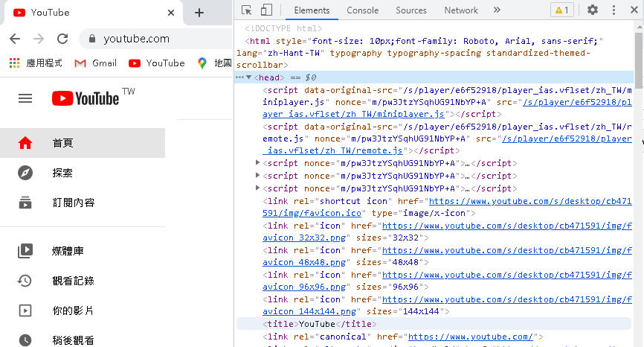Click the YouTube logo in page header
The height and width of the screenshot is (347, 644).
tap(86, 99)
